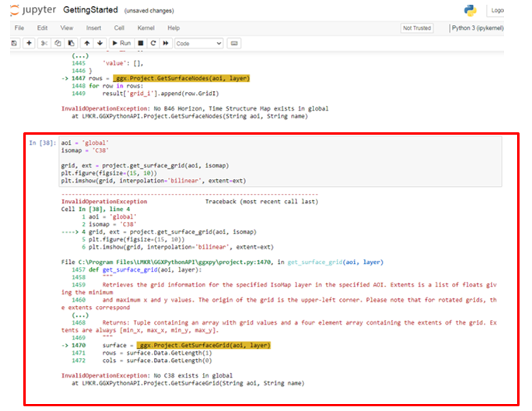
Task: Select the In [38] cell prompt
Action: click(x=43, y=143)
